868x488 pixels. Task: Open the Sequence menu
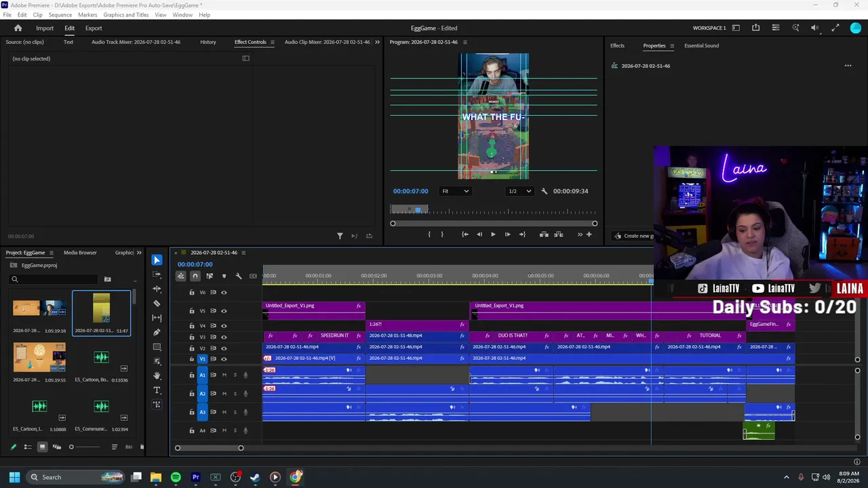(60, 15)
